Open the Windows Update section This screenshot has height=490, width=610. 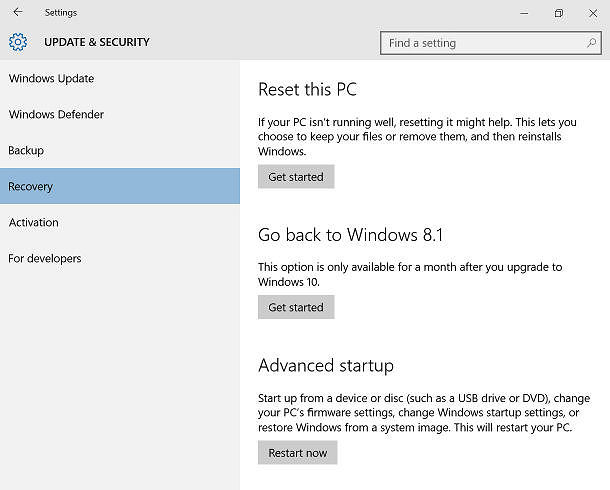tap(51, 79)
